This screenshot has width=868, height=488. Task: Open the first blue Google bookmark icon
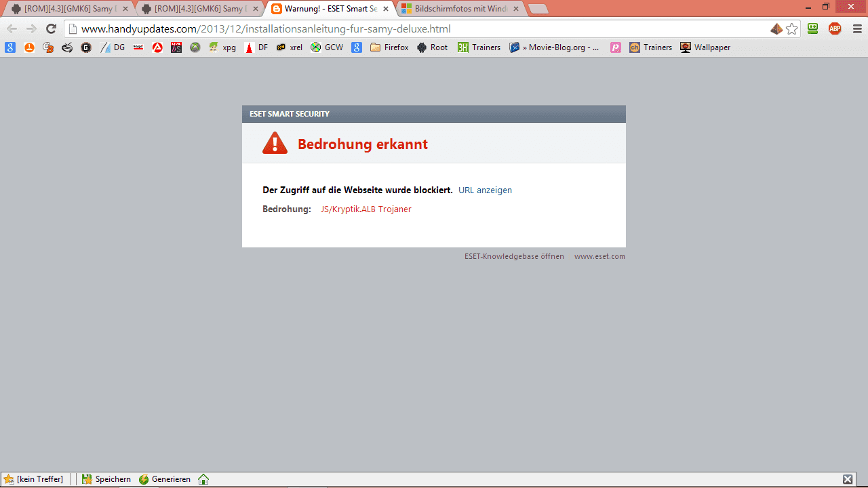[x=10, y=47]
